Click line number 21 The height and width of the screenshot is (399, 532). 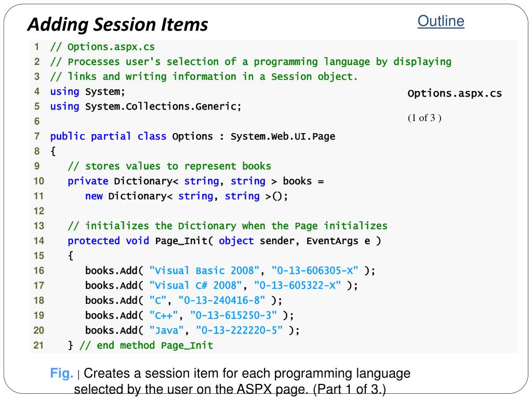point(38,345)
